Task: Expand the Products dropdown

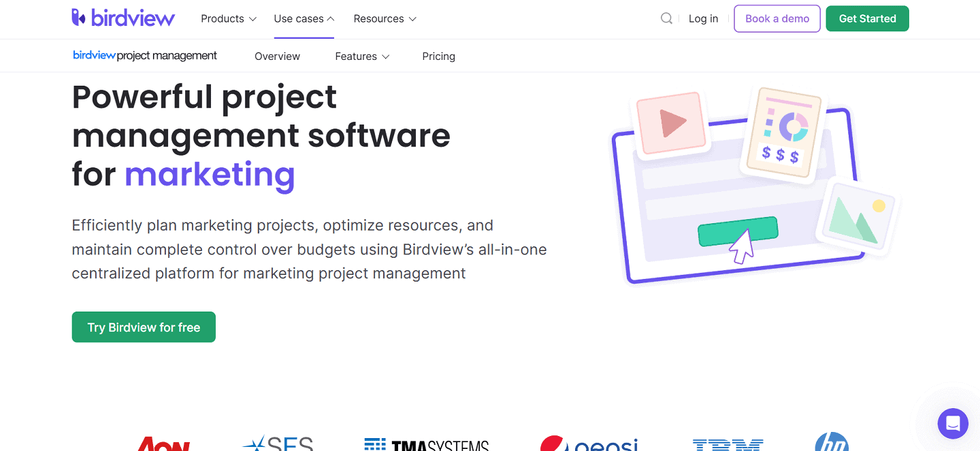Action: click(228, 18)
